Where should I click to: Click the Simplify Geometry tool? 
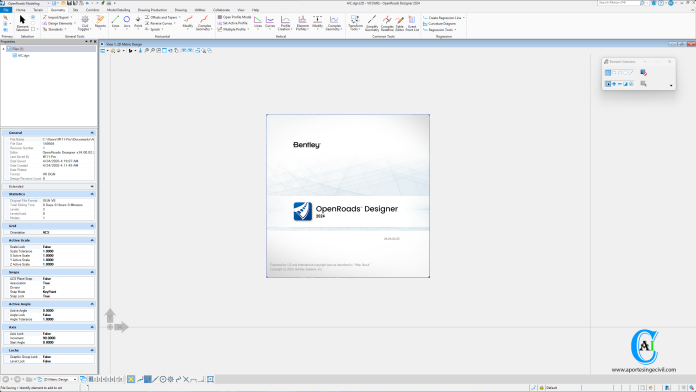pyautogui.click(x=372, y=23)
